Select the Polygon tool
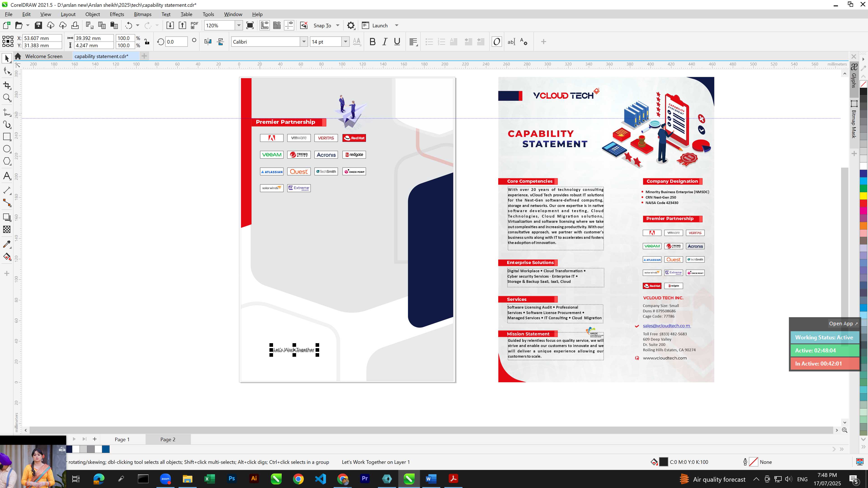 [x=7, y=161]
